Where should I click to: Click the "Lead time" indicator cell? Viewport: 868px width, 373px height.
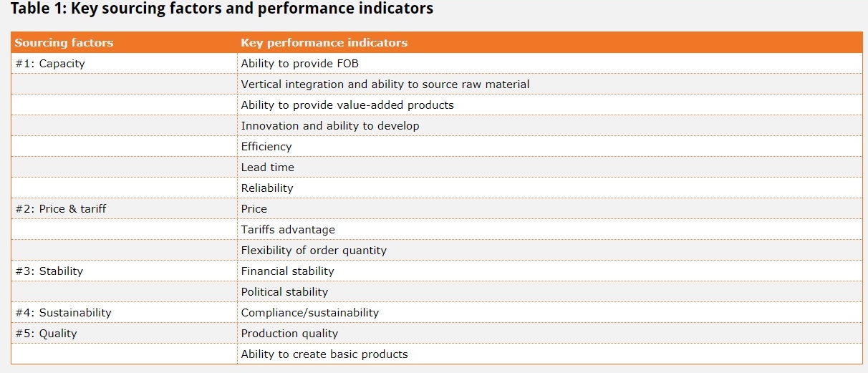(267, 168)
